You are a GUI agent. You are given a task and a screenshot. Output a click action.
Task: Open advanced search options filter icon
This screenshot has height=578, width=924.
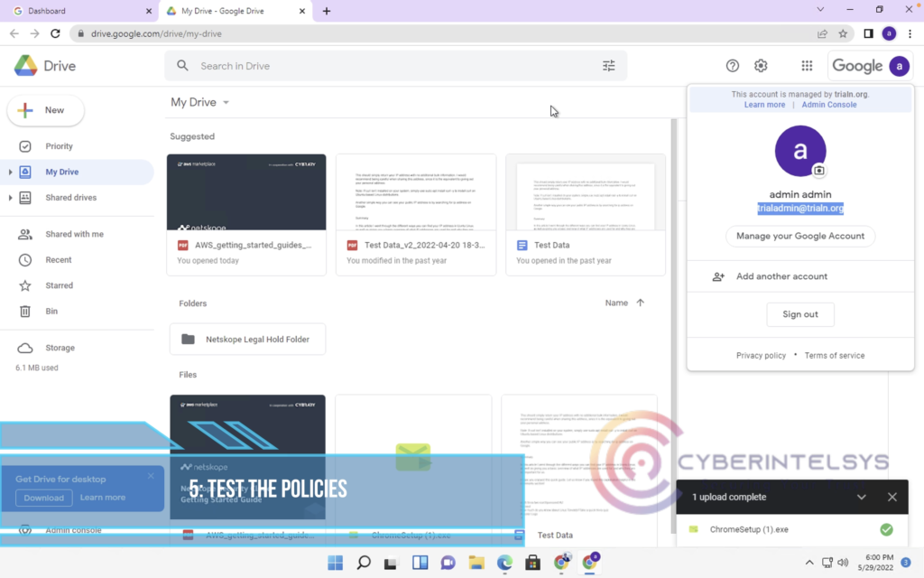point(609,66)
